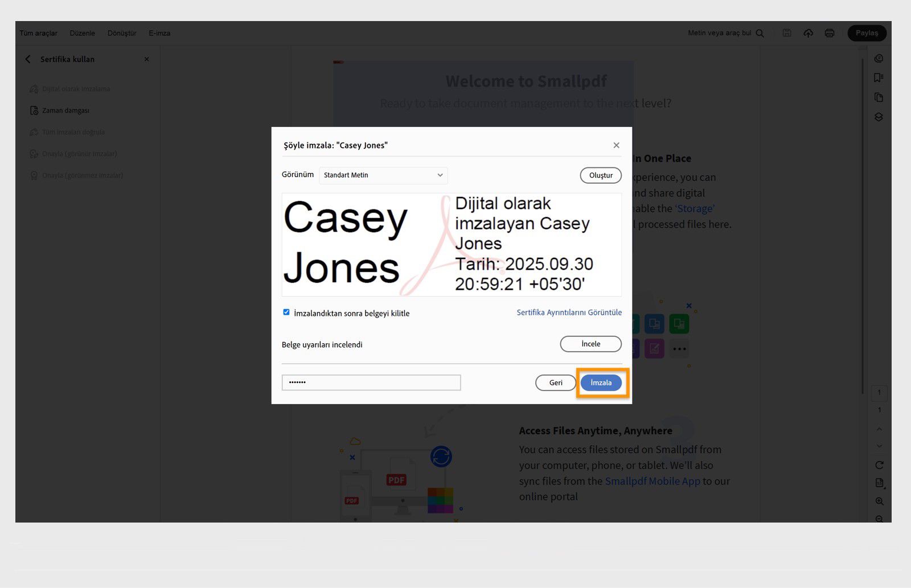Viewport: 911px width, 588px height.
Task: Open the layers panel icon
Action: pos(879,117)
